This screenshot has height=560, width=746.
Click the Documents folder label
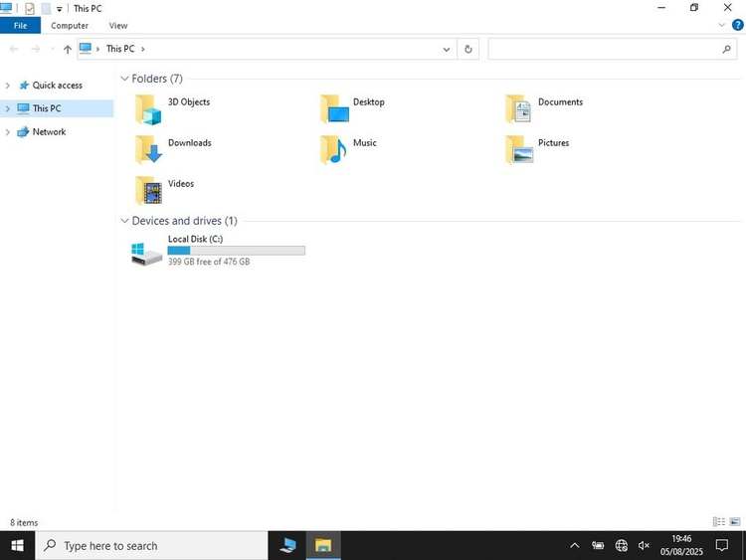coord(560,101)
